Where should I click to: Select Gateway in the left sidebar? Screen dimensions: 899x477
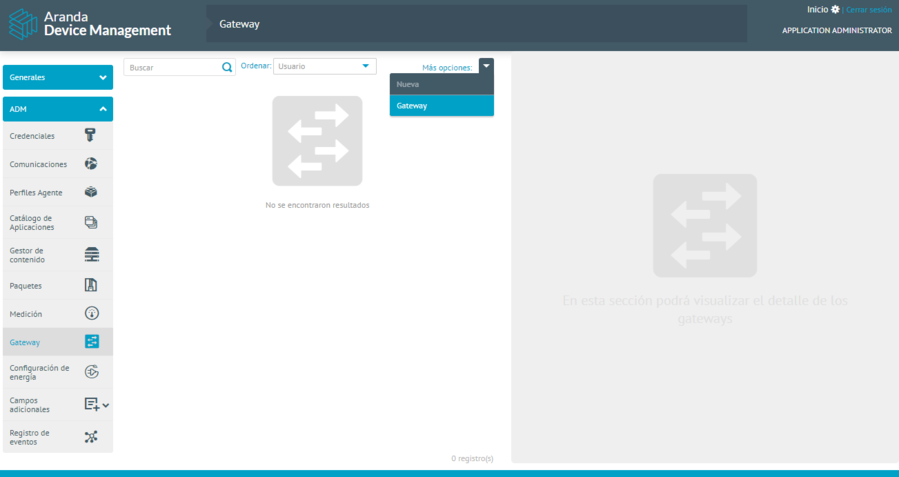pos(25,342)
